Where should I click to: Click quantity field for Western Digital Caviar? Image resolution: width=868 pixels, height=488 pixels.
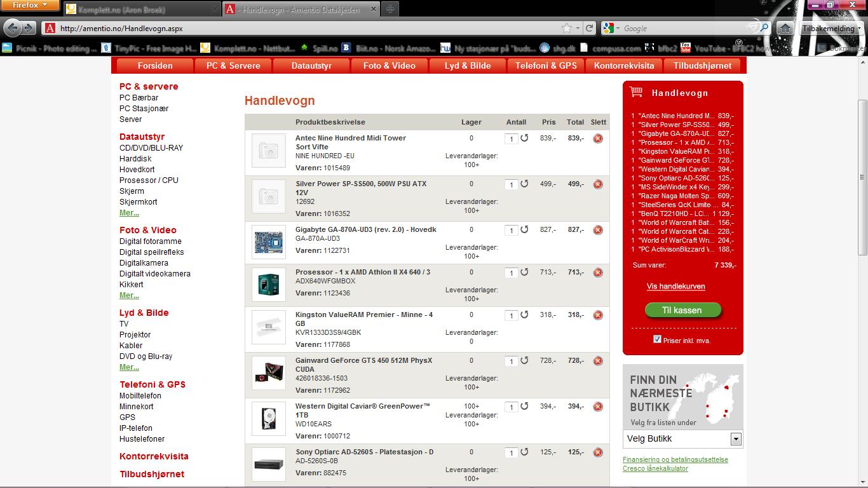pos(511,407)
